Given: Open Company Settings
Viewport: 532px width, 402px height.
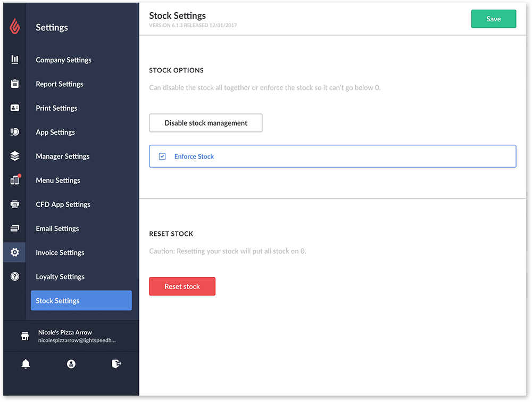Looking at the screenshot, I should click(x=63, y=60).
